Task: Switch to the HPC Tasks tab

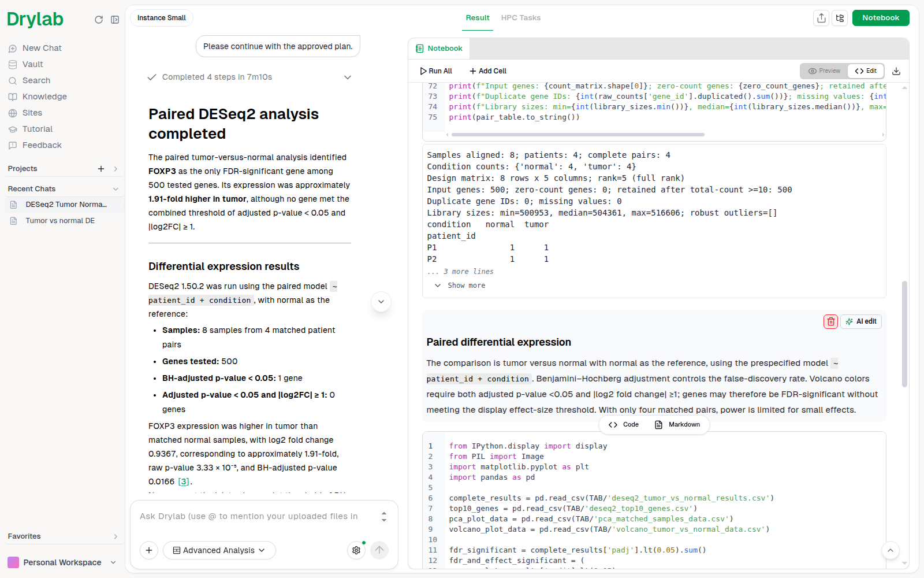Action: click(x=521, y=18)
